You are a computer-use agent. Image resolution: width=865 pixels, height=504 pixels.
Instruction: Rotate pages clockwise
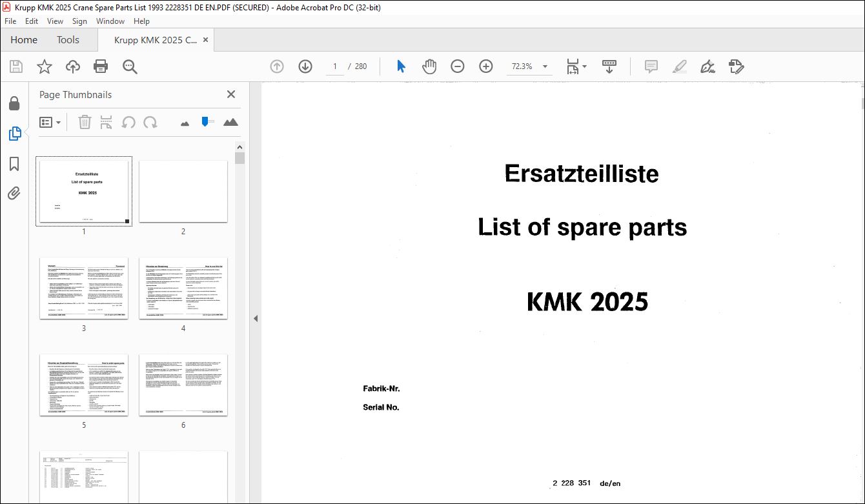tap(150, 122)
